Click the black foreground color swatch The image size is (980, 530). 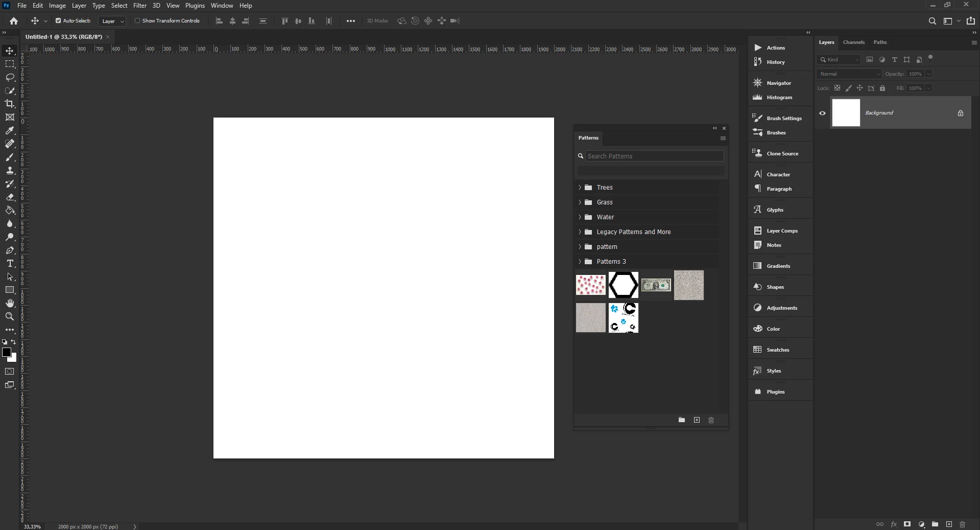tap(6, 352)
